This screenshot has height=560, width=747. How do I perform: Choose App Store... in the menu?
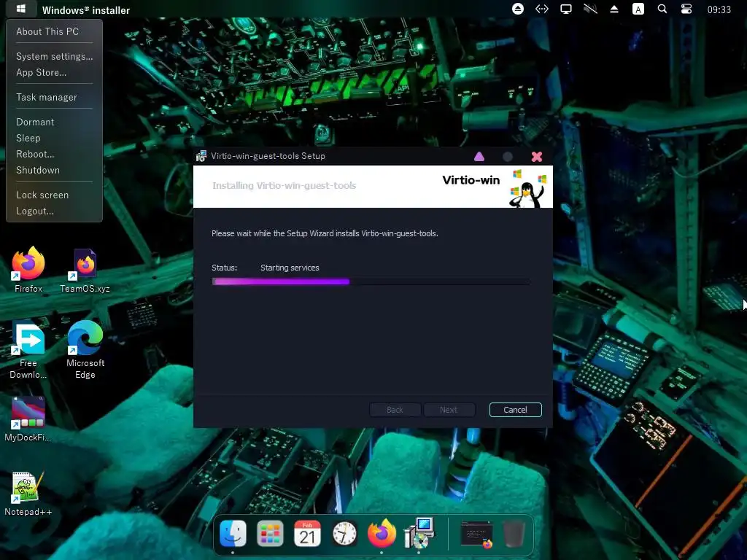(x=41, y=72)
